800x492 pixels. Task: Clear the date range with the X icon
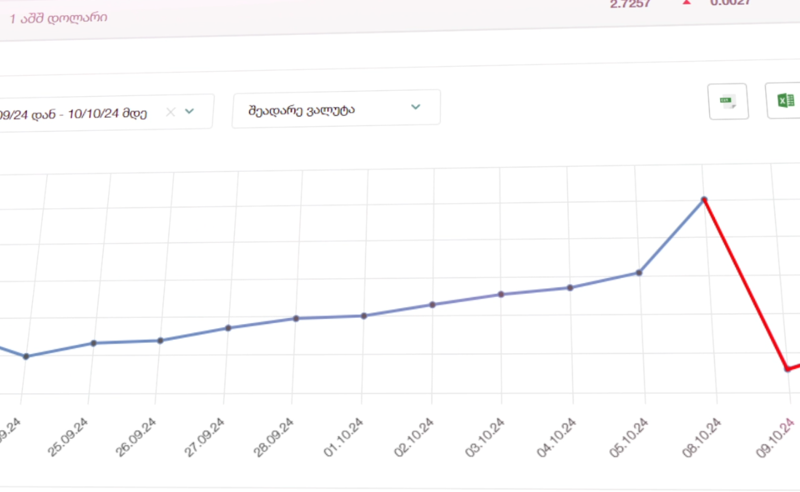[170, 112]
